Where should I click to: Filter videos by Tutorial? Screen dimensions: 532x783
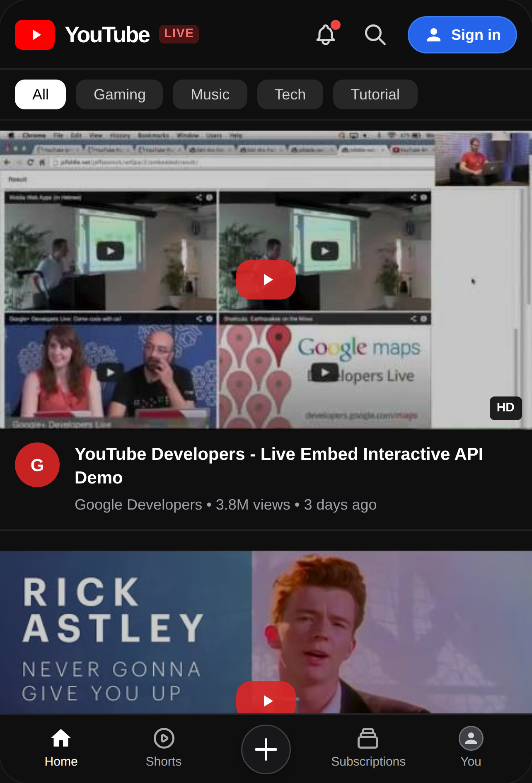point(375,94)
